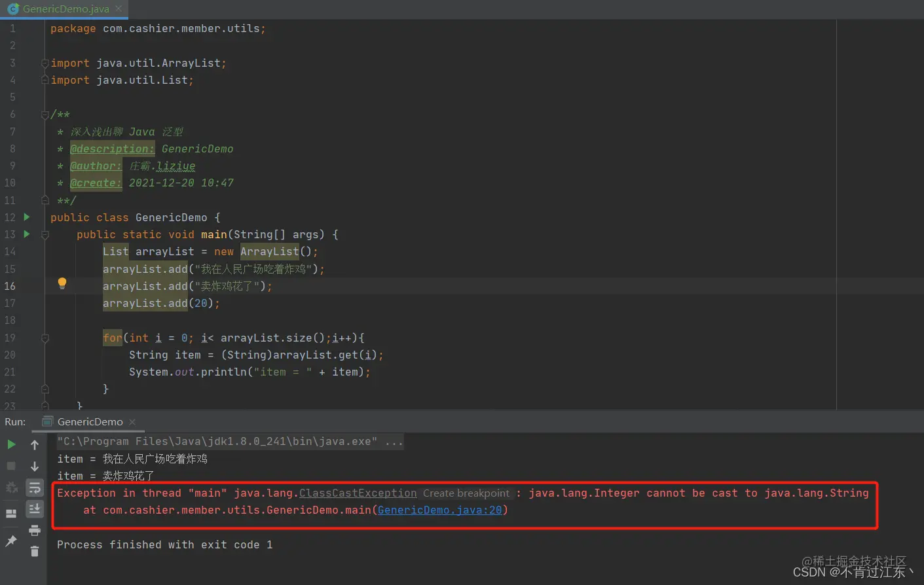Image resolution: width=924 pixels, height=585 pixels.
Task: Close the GenericDemo.java editor tab
Action: [x=119, y=9]
